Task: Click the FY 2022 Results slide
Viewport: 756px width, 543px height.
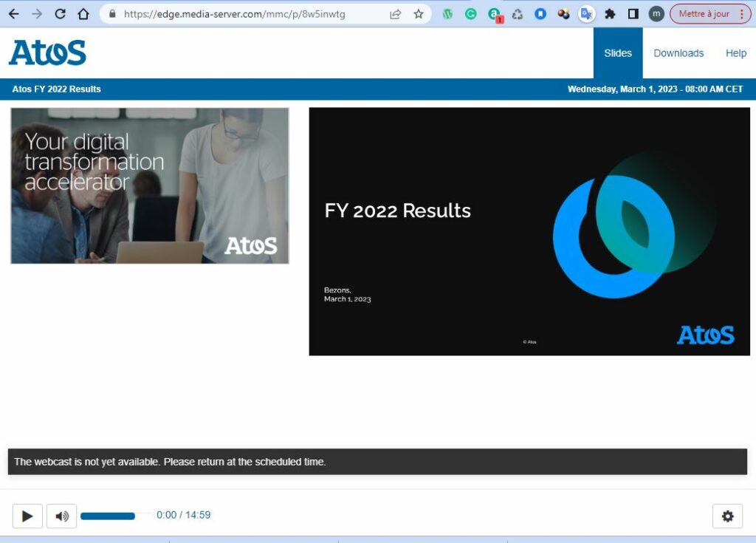Action: click(x=529, y=232)
